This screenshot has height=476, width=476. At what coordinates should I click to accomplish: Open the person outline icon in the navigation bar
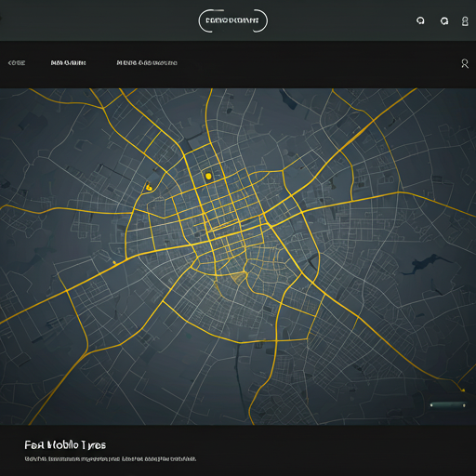(465, 63)
